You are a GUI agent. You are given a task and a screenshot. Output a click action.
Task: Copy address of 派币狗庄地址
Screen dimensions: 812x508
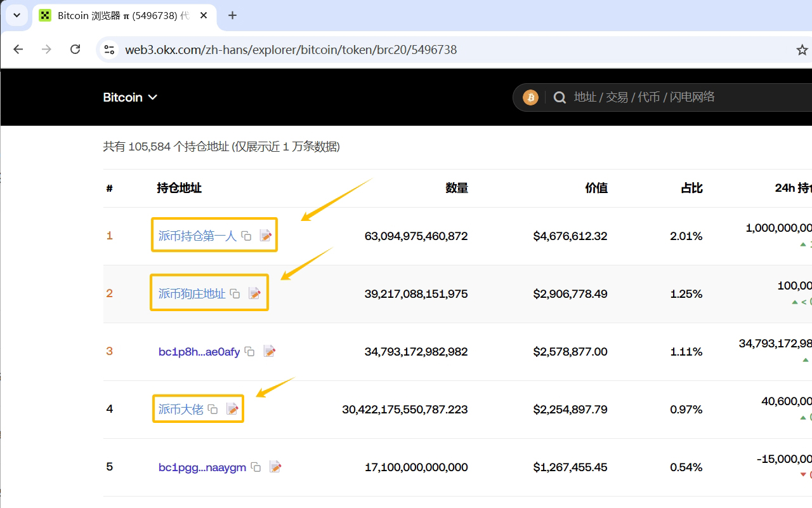point(235,293)
